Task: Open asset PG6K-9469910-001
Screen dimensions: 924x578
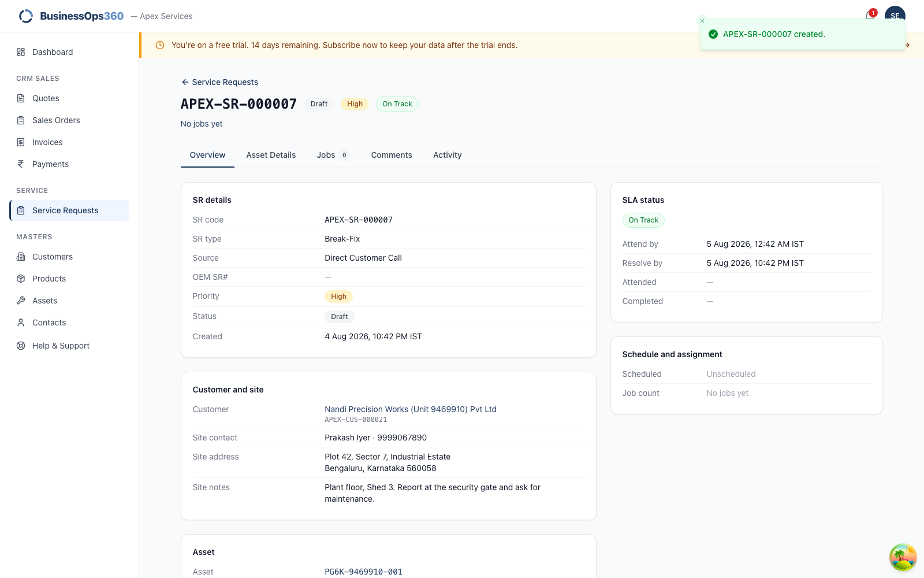Action: pos(363,572)
